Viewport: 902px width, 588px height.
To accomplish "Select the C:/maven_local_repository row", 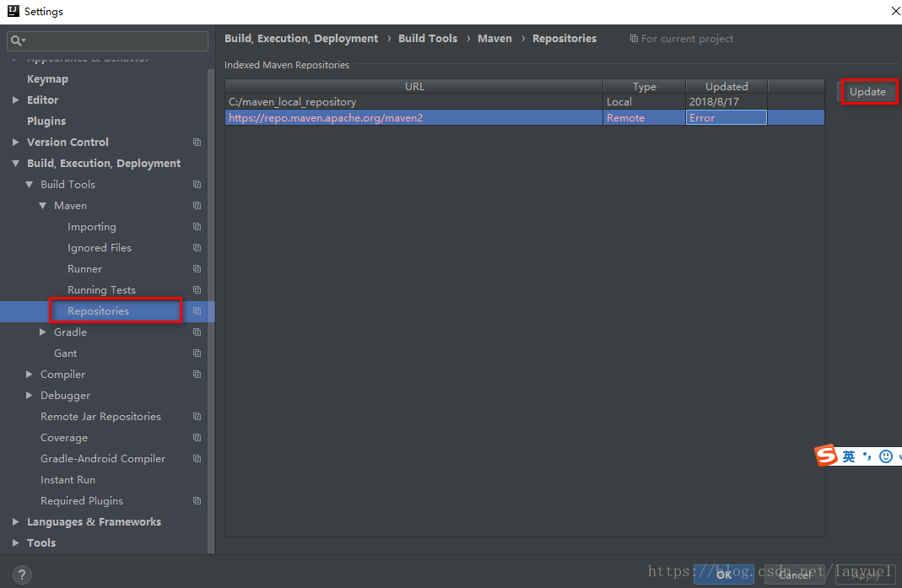I will (x=525, y=102).
